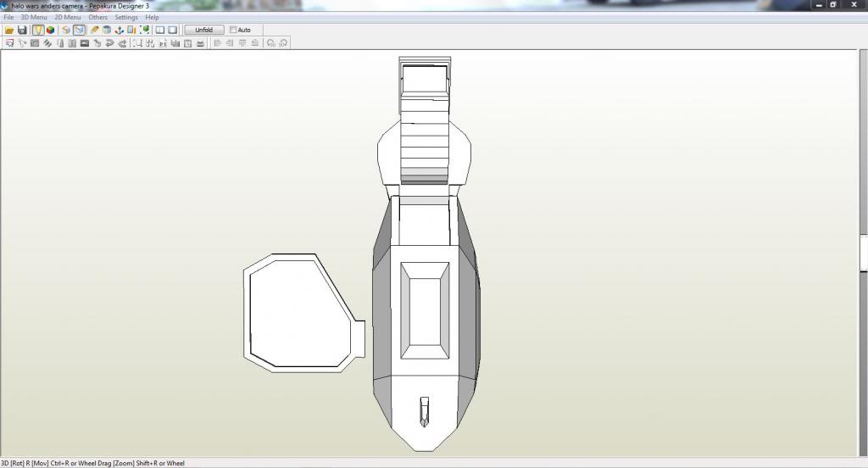Screen dimensions: 868x468
Task: Switch to split two-pane window layout
Action: 160,30
